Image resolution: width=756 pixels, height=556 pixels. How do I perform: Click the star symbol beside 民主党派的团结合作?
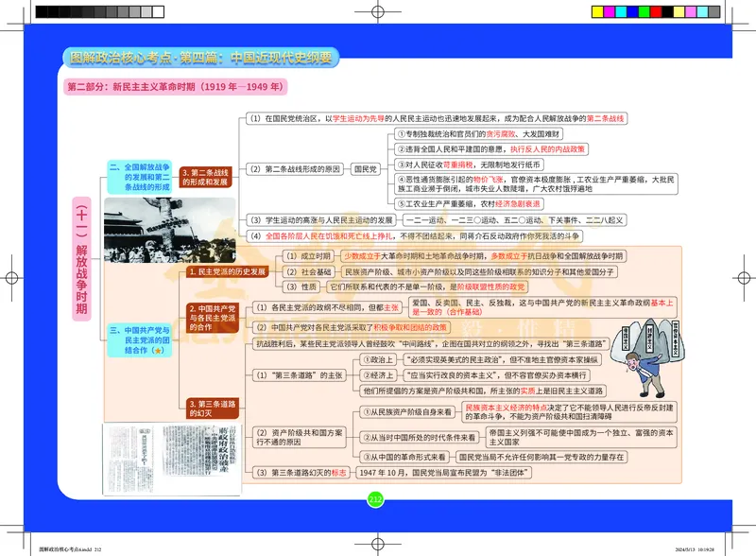coord(158,352)
